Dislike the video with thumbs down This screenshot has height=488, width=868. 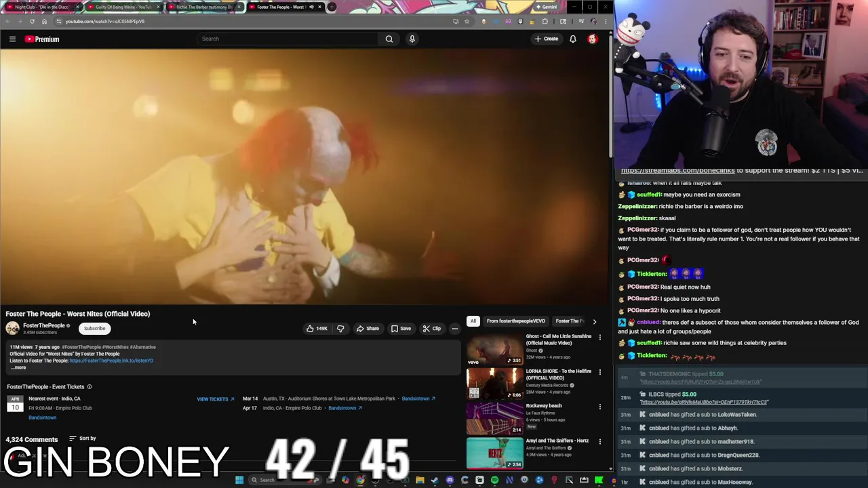pyautogui.click(x=340, y=329)
